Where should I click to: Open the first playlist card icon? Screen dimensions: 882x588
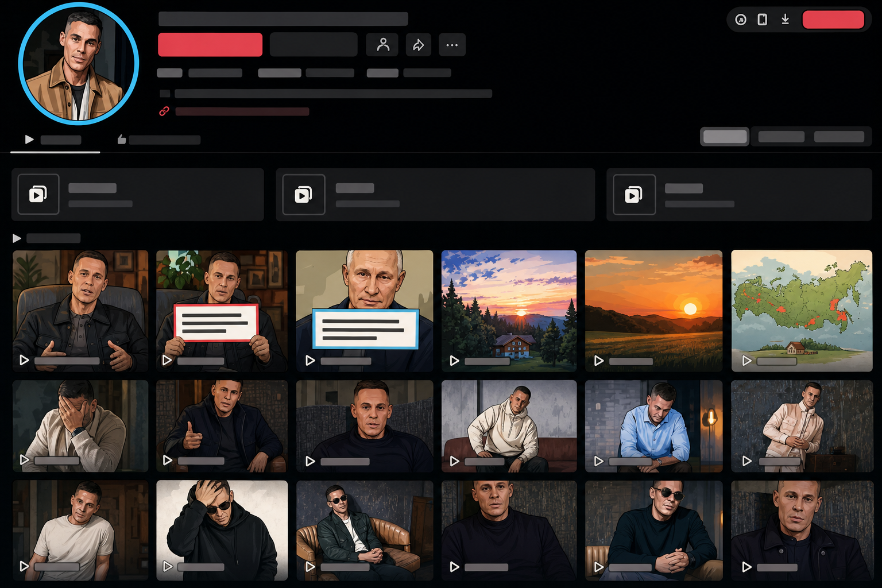38,194
